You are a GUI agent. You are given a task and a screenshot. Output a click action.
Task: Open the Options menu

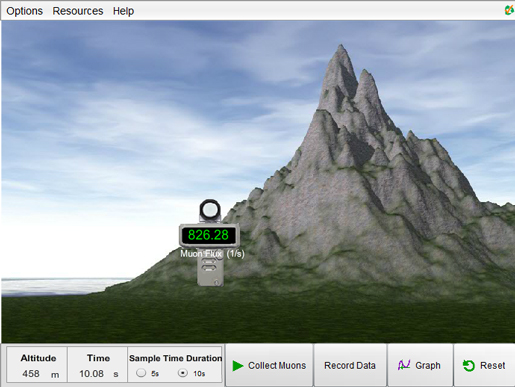tap(25, 11)
